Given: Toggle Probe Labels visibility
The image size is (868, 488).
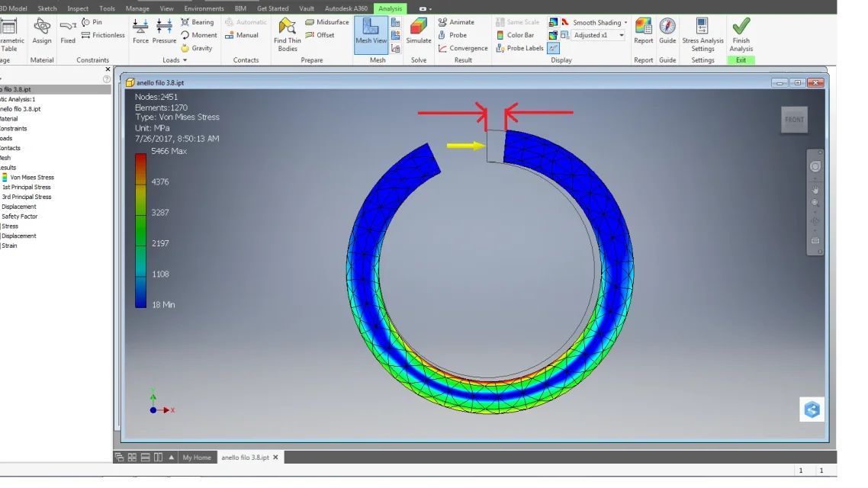Looking at the screenshot, I should point(519,48).
